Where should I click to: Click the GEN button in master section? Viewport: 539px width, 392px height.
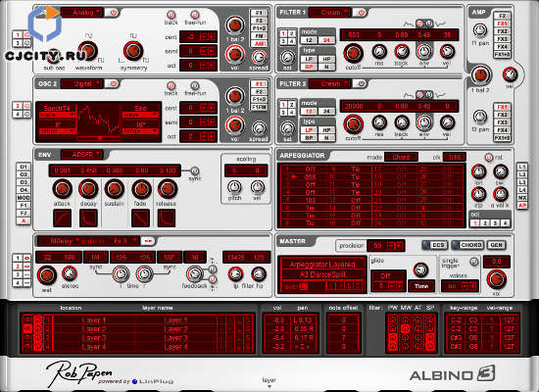(x=497, y=245)
